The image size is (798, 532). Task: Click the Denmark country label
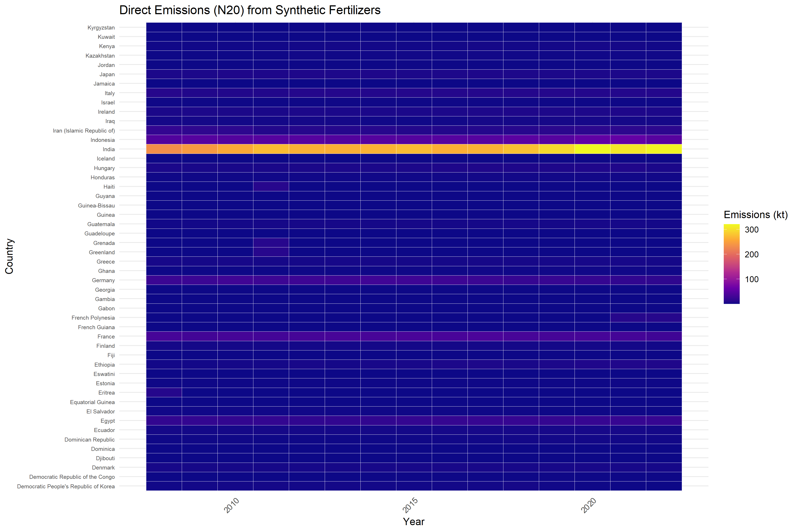click(x=103, y=468)
